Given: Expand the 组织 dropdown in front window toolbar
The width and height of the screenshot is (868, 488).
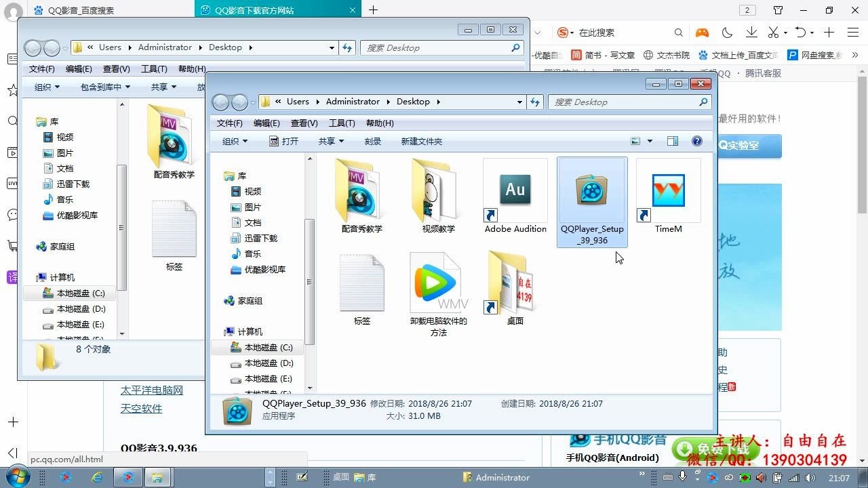Looking at the screenshot, I should pyautogui.click(x=235, y=141).
